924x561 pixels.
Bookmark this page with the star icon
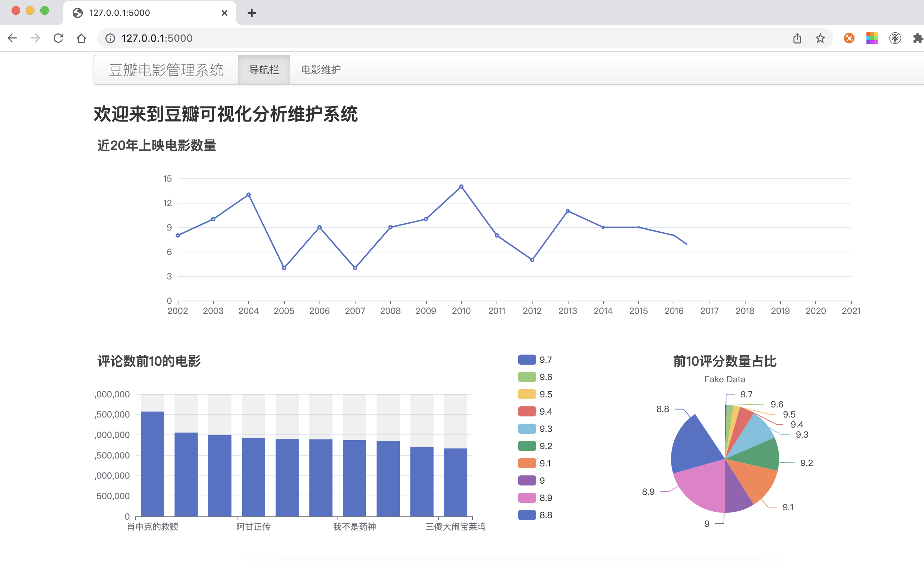[x=820, y=38]
